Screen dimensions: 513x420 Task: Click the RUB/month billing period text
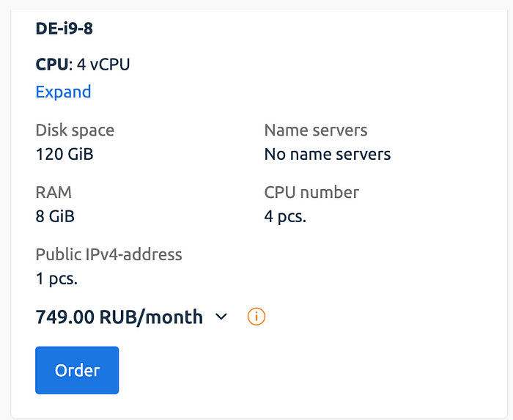(x=151, y=317)
